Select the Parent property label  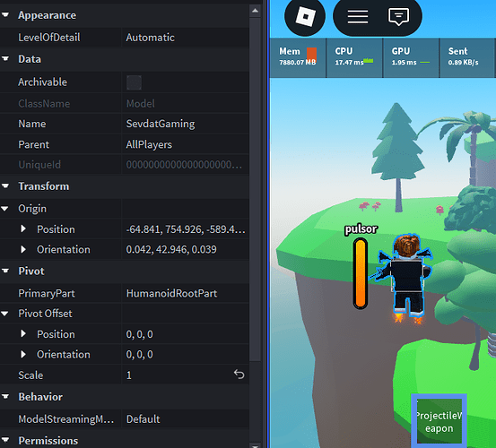coord(33,144)
